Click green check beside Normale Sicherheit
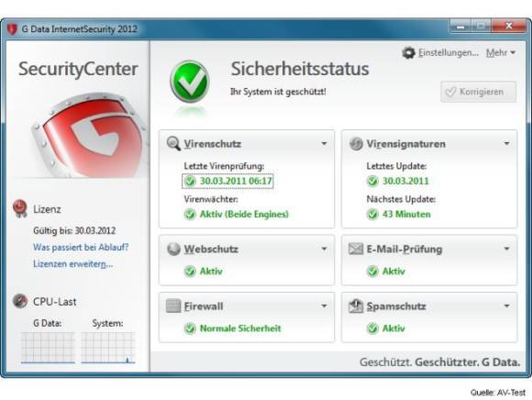The image size is (532, 400). tap(190, 328)
